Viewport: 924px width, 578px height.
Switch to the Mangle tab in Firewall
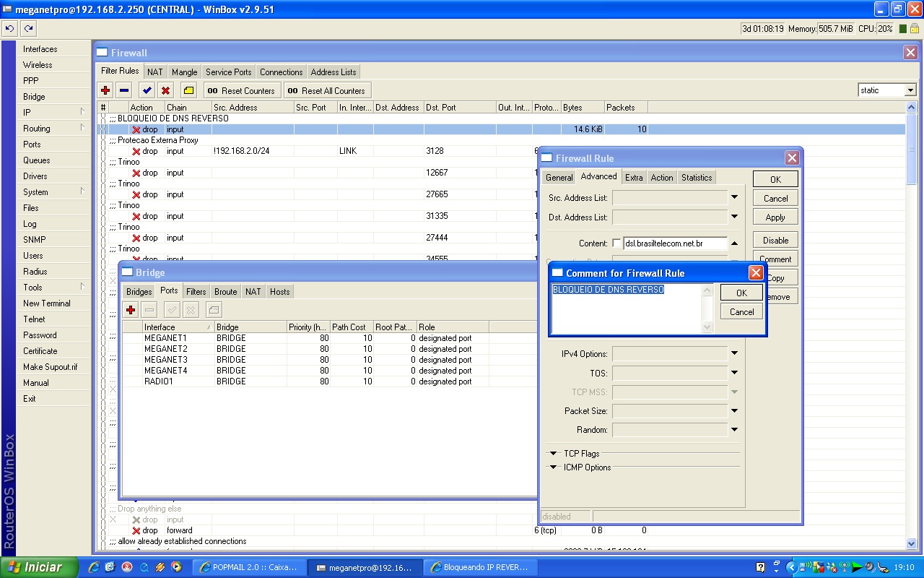tap(184, 72)
